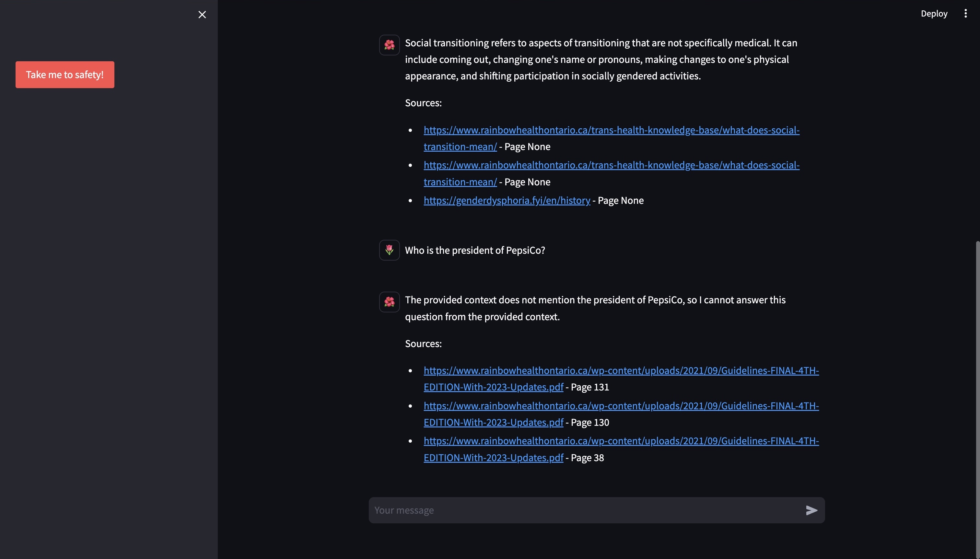Open the Guidelines PDF link for Page 131
This screenshot has width=980, height=559.
point(621,370)
